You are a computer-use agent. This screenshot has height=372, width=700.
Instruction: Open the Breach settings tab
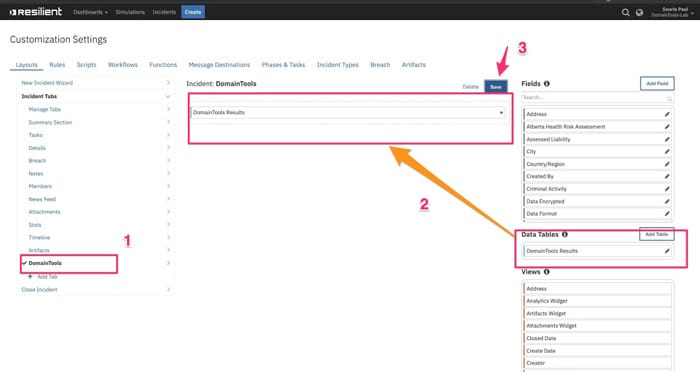(x=380, y=65)
